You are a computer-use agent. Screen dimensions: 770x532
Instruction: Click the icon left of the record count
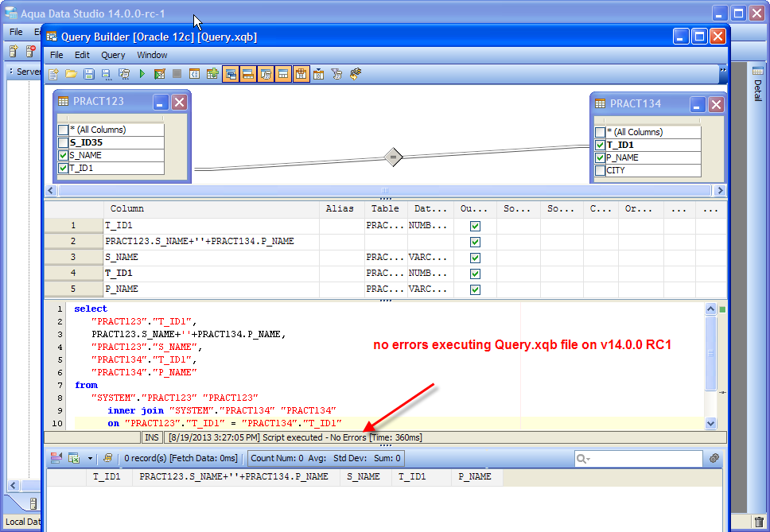click(108, 458)
